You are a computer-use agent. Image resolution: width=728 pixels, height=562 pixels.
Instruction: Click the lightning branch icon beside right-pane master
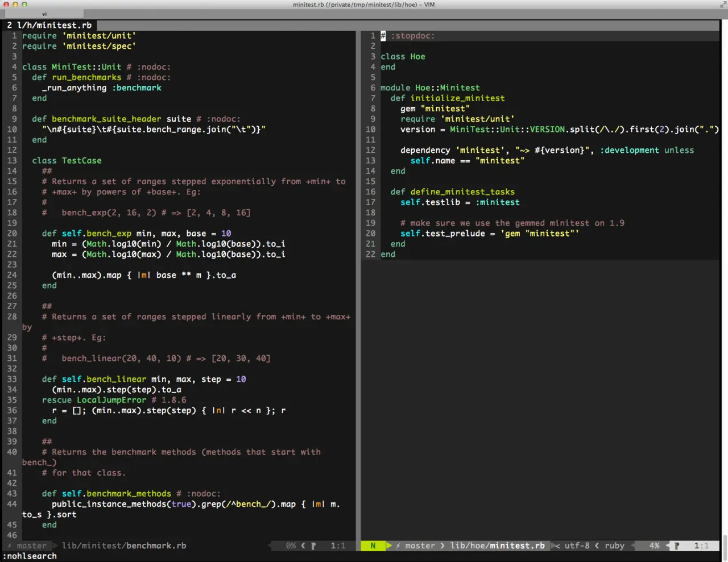point(398,546)
